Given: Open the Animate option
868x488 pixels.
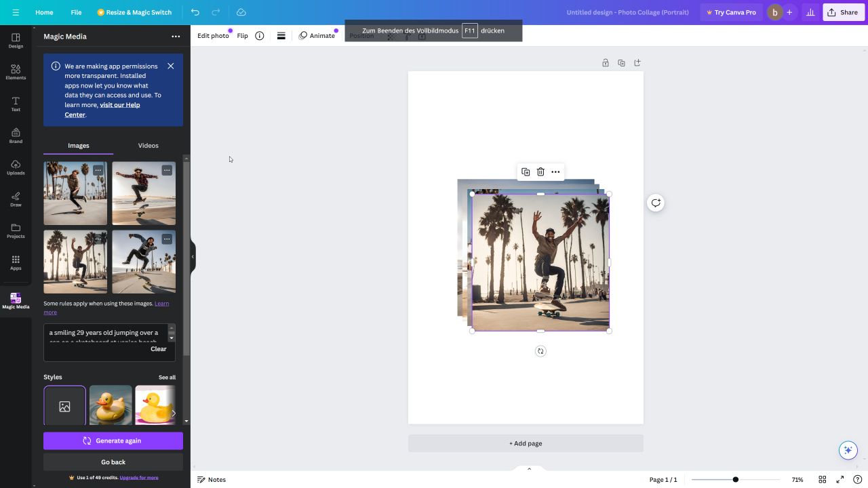Looking at the screenshot, I should click(317, 36).
